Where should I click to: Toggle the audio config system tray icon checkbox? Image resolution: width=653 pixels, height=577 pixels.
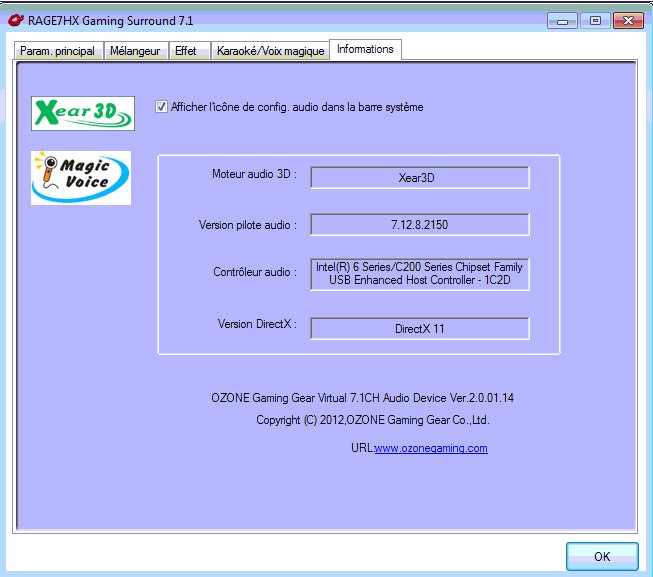(x=161, y=107)
